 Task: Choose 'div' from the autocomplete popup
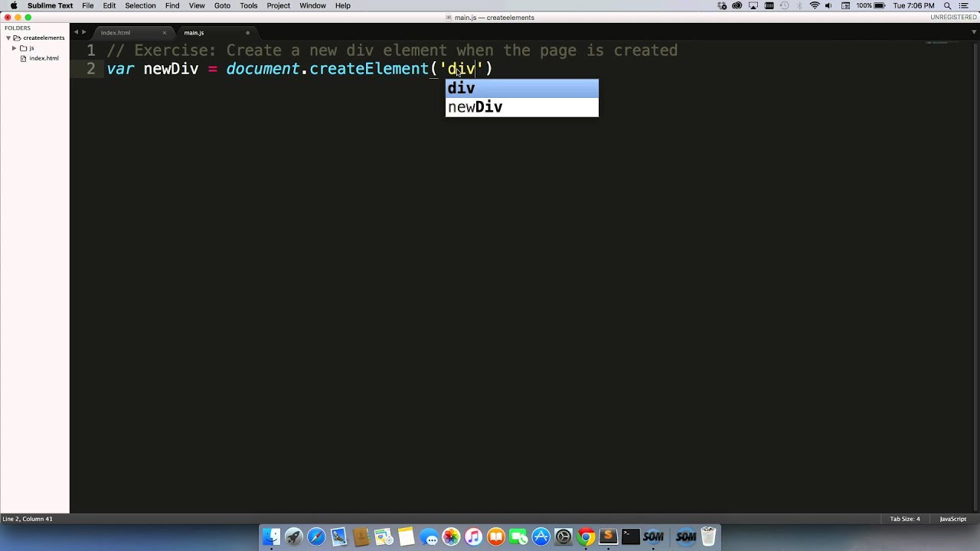(x=521, y=88)
